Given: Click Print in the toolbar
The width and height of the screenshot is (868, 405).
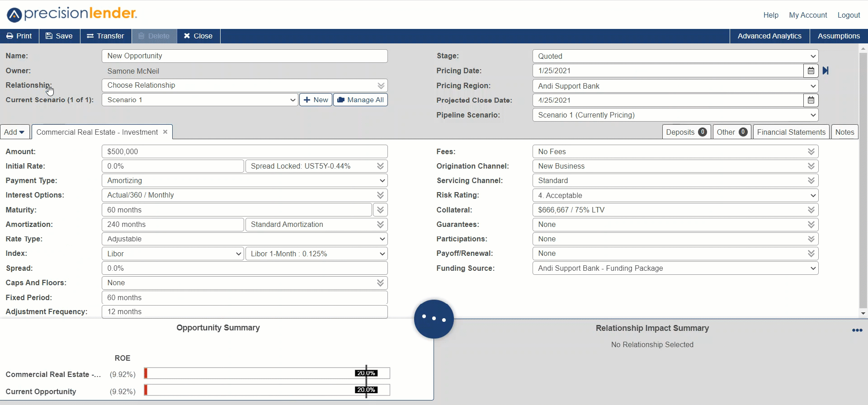Looking at the screenshot, I should [19, 36].
